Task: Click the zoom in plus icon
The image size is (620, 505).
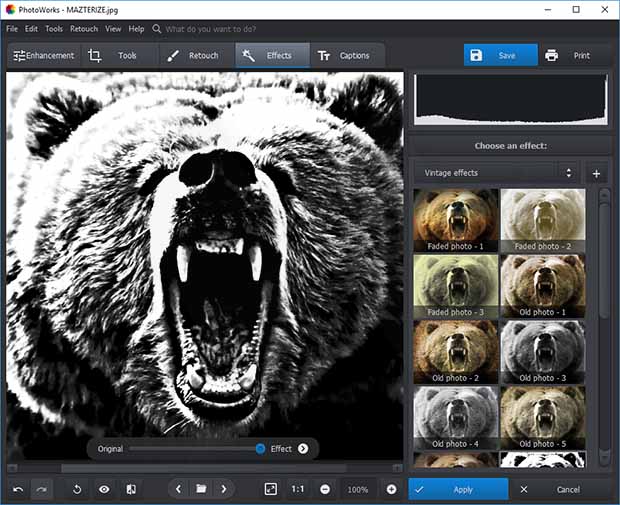Action: (x=391, y=490)
